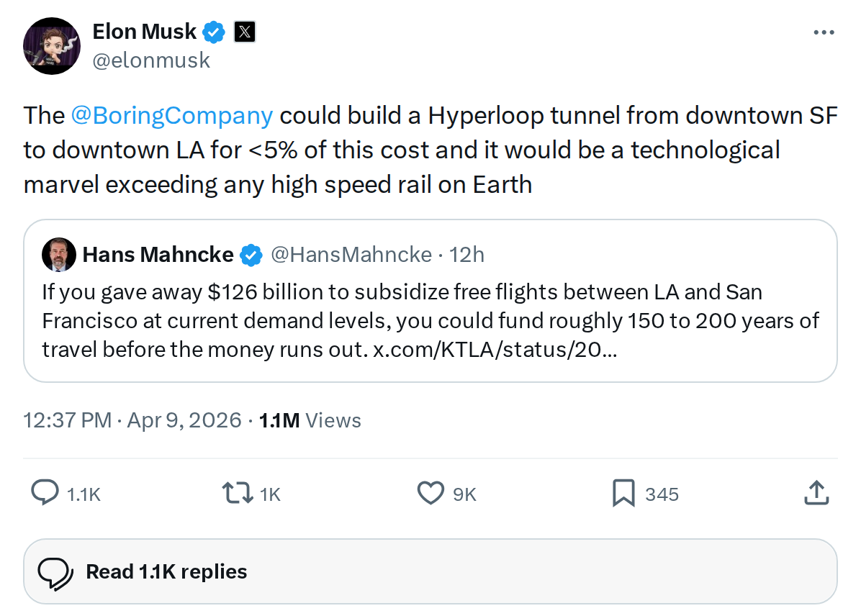Viewport: 861px width, 616px height.
Task: Expand replies by clicking Read 1.1K replies
Action: pyautogui.click(x=166, y=571)
